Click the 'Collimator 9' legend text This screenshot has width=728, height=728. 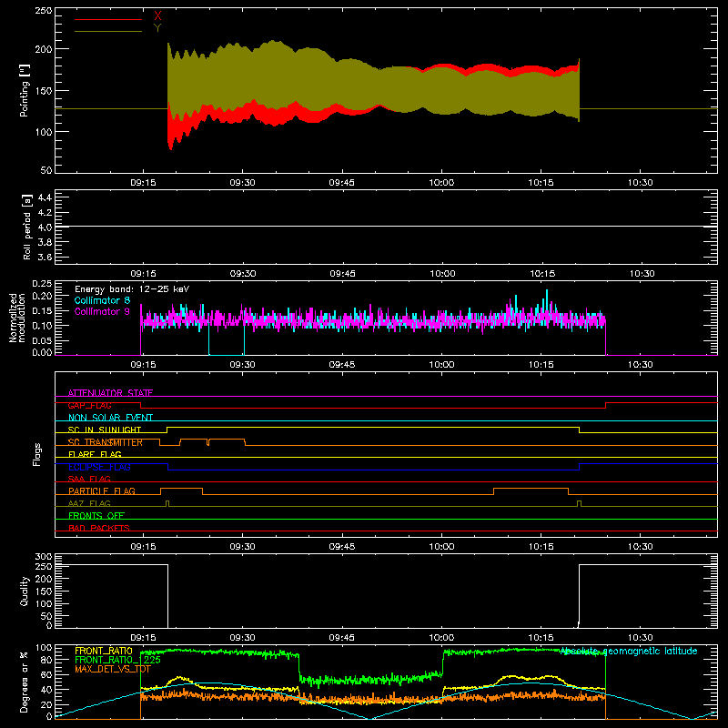pyautogui.click(x=102, y=311)
